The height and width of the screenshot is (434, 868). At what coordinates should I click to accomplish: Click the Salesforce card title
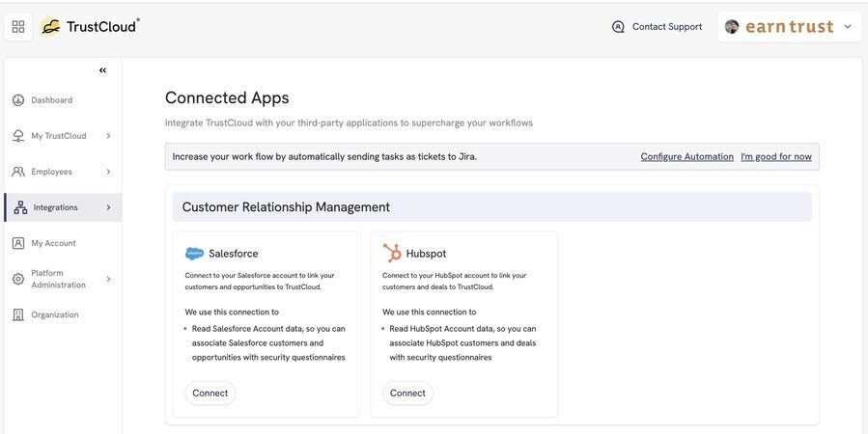[x=233, y=254]
